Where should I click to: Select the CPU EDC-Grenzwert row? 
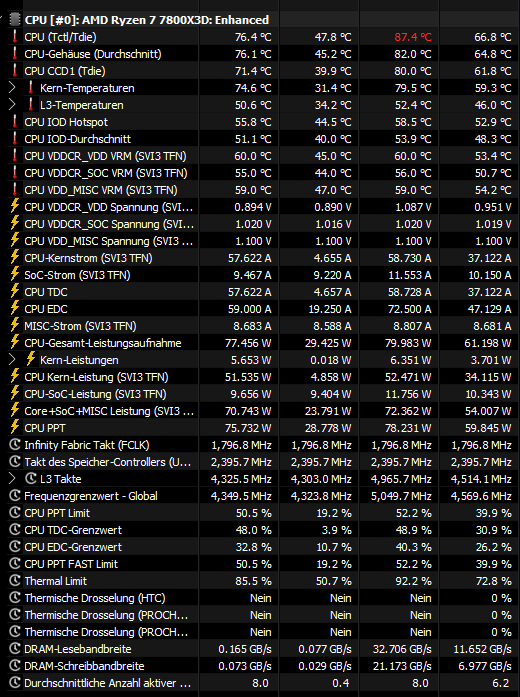click(262, 547)
